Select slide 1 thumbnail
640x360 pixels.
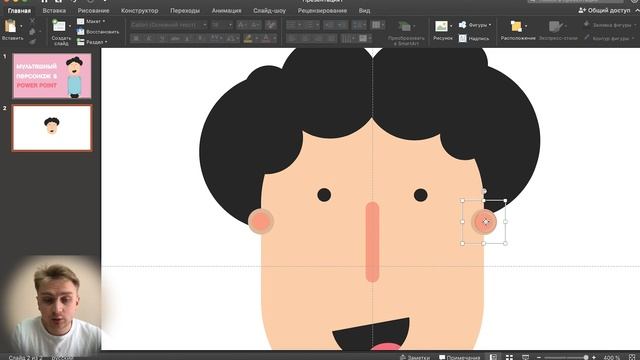[x=52, y=76]
